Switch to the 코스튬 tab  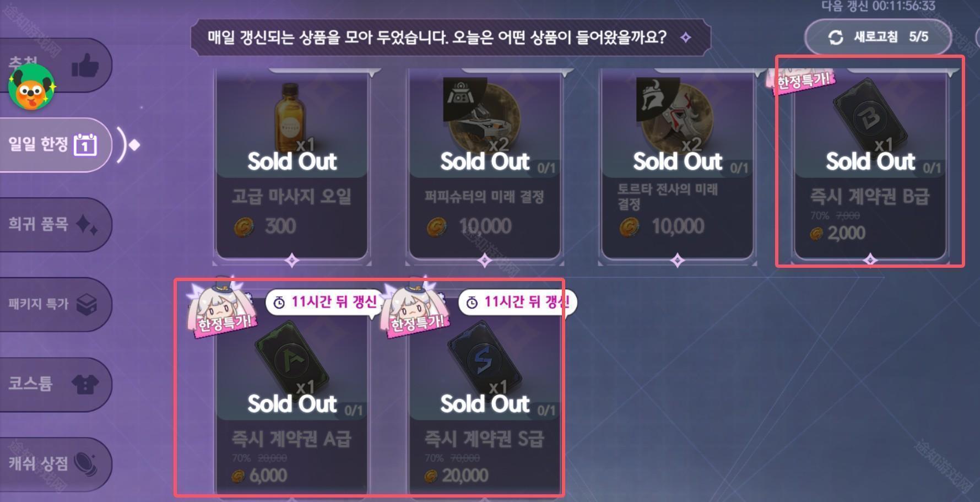[31, 384]
